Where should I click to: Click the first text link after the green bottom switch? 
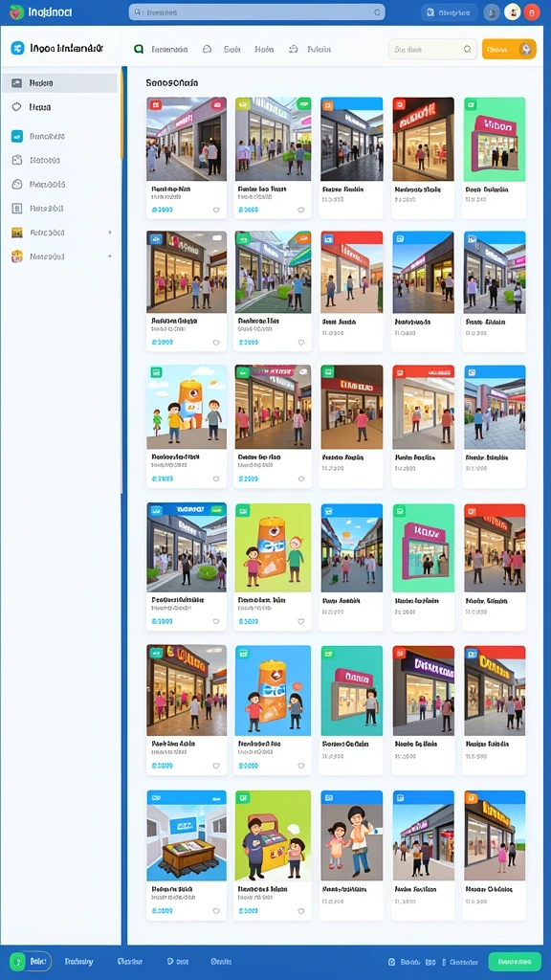tap(78, 961)
